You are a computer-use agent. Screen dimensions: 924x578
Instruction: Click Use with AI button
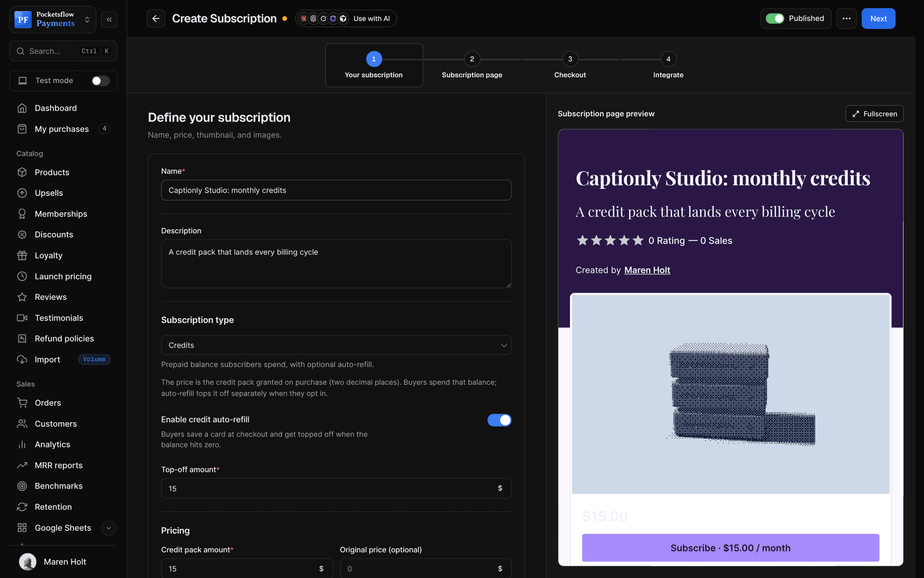(346, 19)
